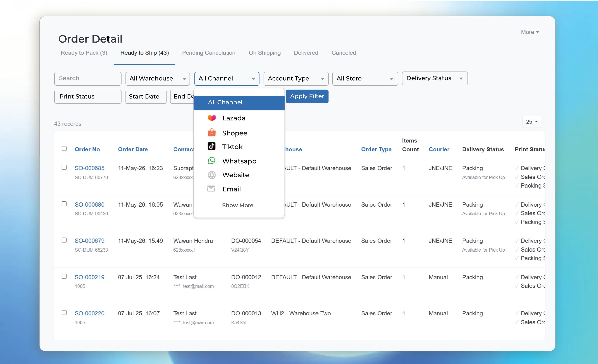Screen dimensions: 598x364
Task: Choose Website from the channel list
Action: pyautogui.click(x=239, y=175)
